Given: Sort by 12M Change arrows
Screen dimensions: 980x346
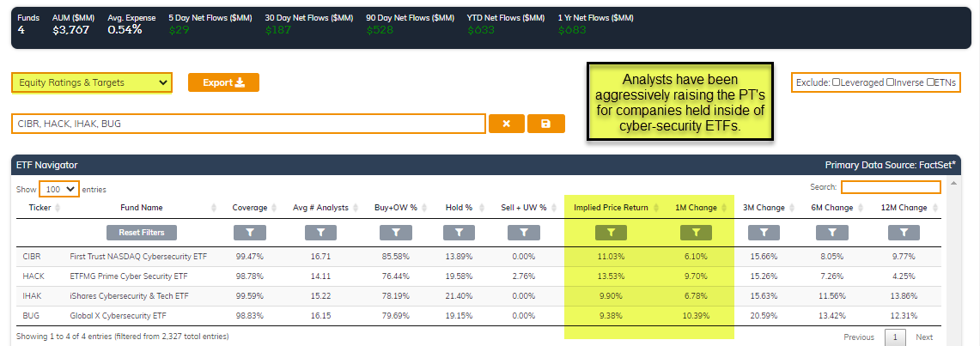Looking at the screenshot, I should (934, 208).
